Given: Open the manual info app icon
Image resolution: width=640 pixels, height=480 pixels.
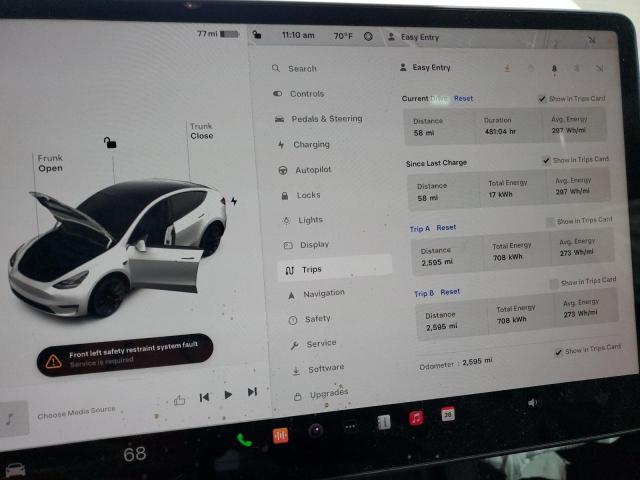Looking at the screenshot, I should coord(384,422).
